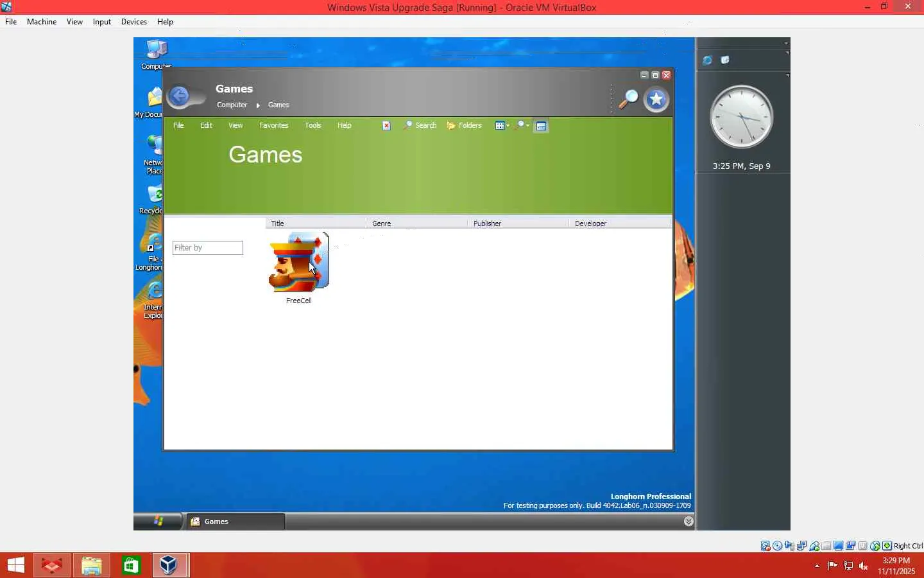Expand the breadcrumb arrow after Computer
924x578 pixels.
(258, 105)
